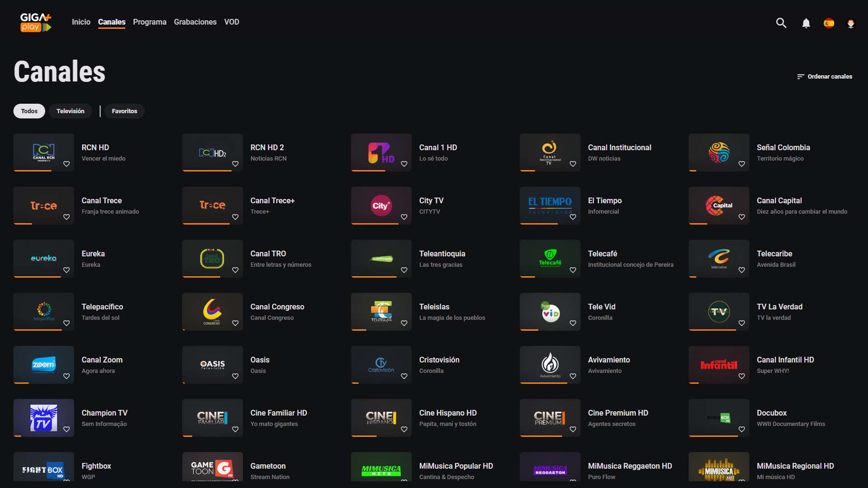Add Canal Capital to favorites
This screenshot has width=868, height=488.
click(x=742, y=217)
